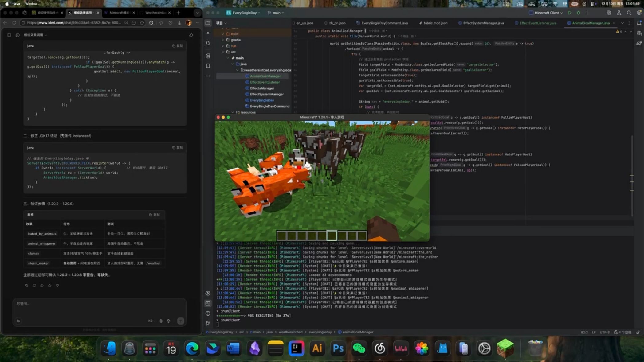Collapse the src folder in the project tree

(x=223, y=52)
